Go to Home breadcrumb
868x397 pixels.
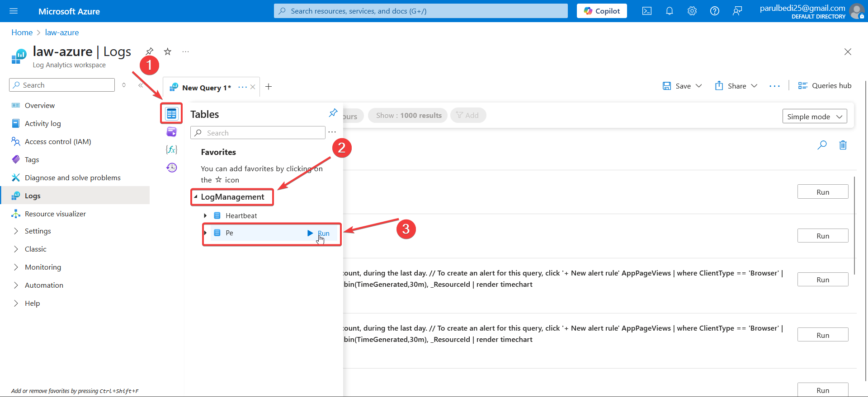[x=22, y=33]
